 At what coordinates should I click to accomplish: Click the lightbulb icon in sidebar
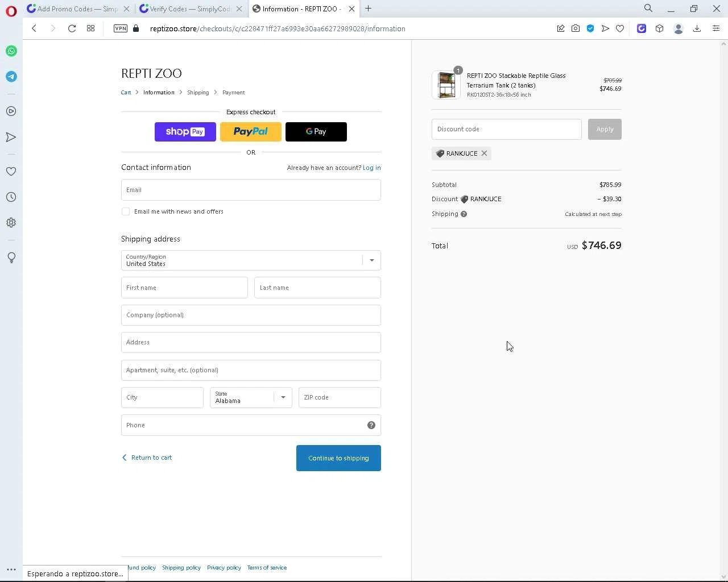click(x=11, y=257)
